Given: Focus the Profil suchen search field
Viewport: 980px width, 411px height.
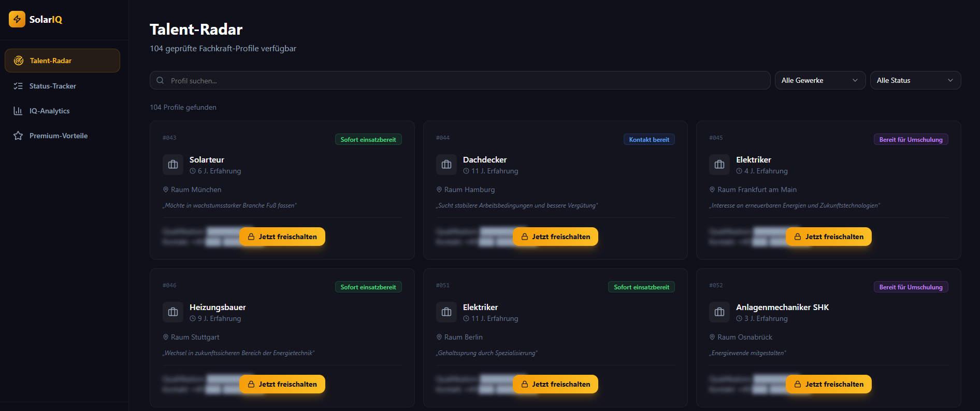Looking at the screenshot, I should (460, 80).
